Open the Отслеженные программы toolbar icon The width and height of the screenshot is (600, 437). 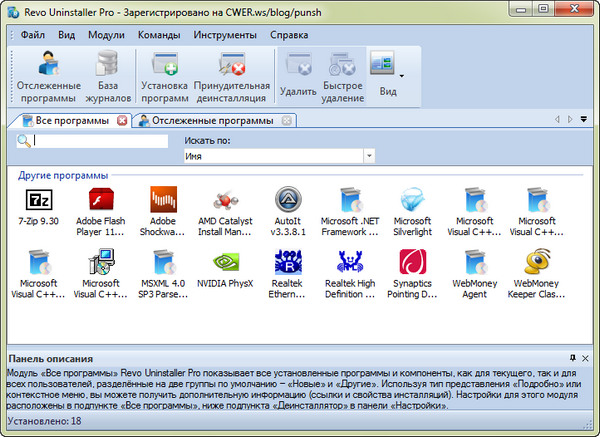click(x=46, y=76)
